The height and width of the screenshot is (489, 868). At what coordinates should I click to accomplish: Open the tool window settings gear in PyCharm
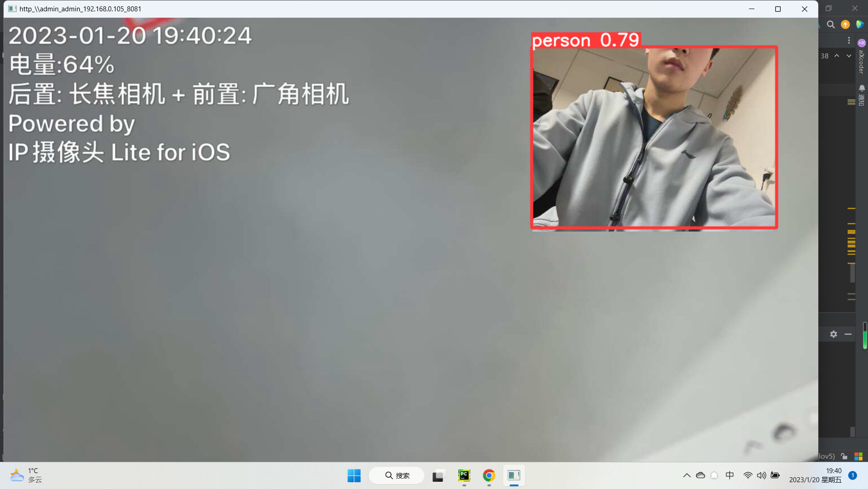[x=834, y=334]
